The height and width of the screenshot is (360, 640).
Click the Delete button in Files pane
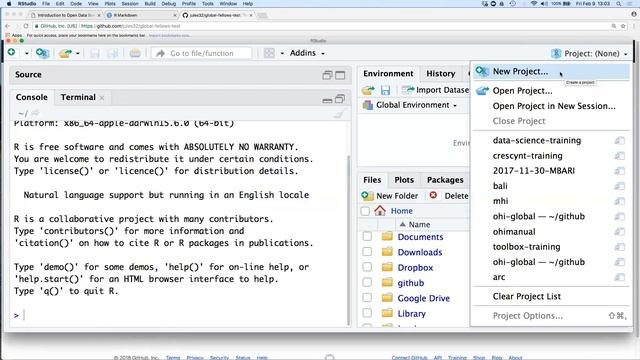pos(449,196)
